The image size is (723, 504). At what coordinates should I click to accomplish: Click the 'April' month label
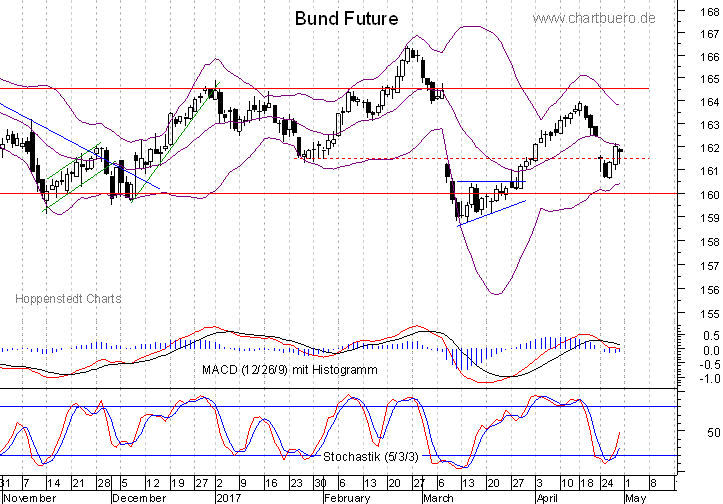(547, 498)
